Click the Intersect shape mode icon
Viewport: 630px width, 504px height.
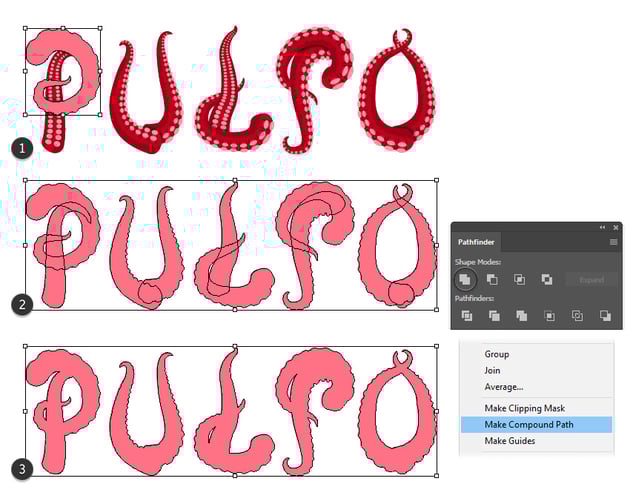coord(519,279)
